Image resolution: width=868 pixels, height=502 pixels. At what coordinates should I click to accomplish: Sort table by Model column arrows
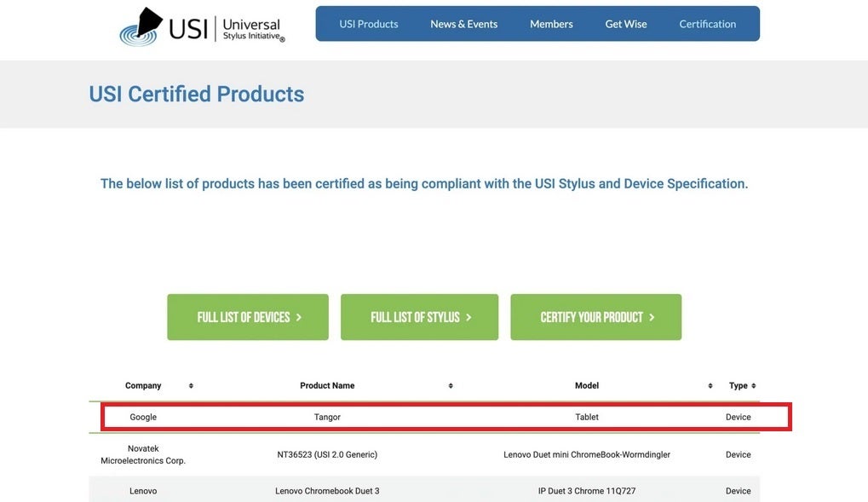[x=710, y=385]
